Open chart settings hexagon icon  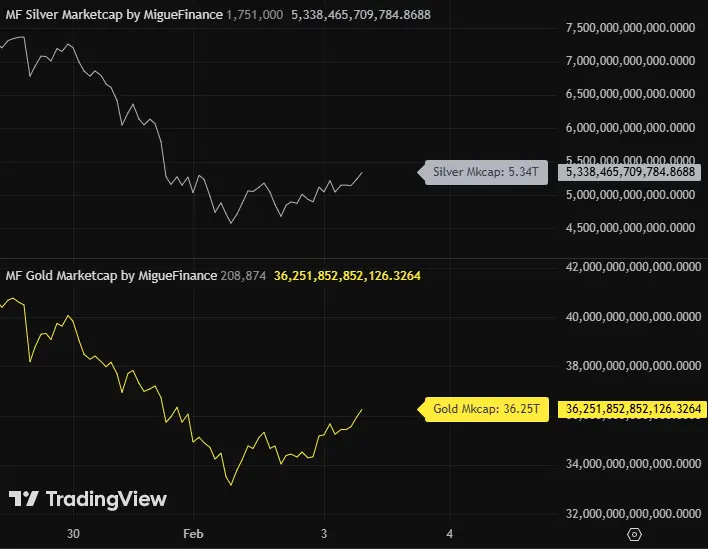[634, 535]
